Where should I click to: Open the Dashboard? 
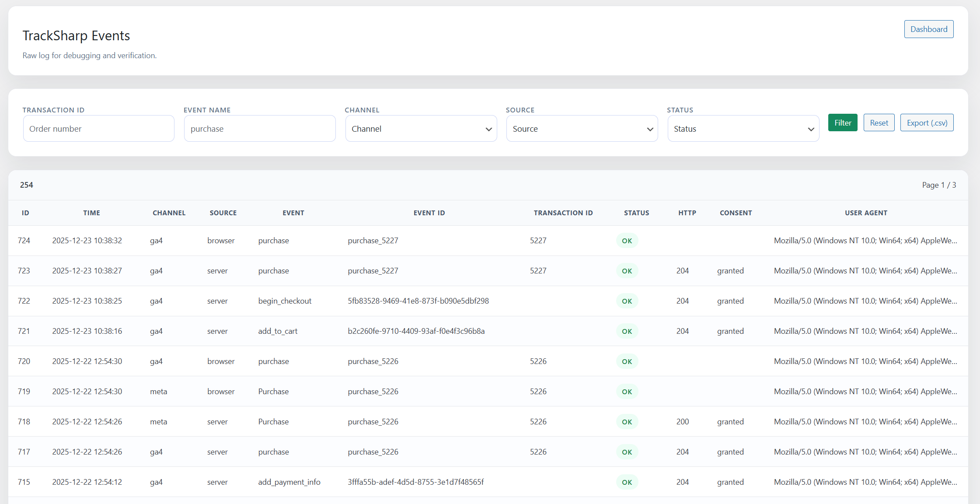click(x=928, y=29)
